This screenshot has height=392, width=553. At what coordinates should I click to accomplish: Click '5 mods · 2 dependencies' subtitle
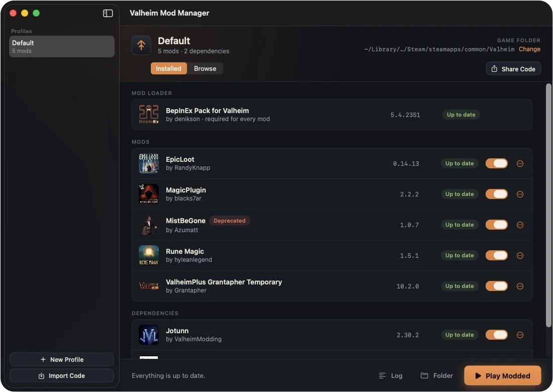click(x=193, y=51)
